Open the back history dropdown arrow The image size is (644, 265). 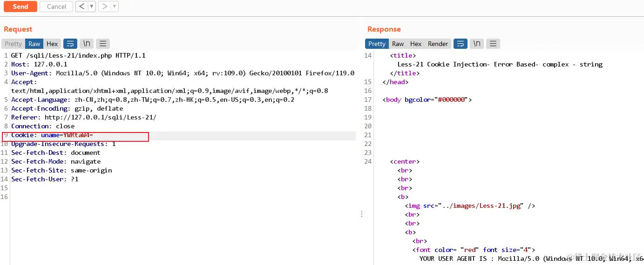[x=92, y=7]
